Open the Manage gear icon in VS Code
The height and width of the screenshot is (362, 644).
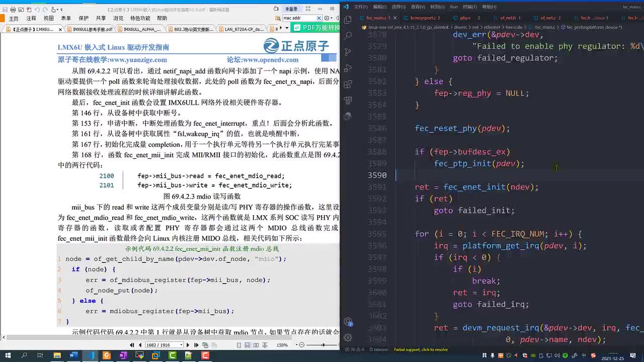pos(348,338)
